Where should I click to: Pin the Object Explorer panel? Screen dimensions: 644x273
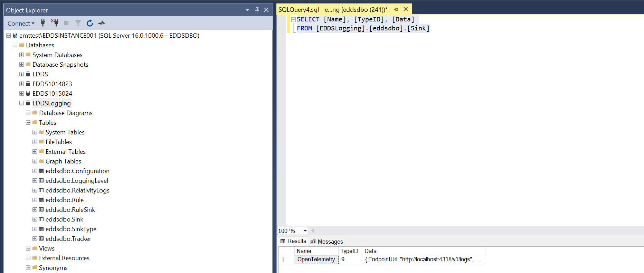[257, 10]
